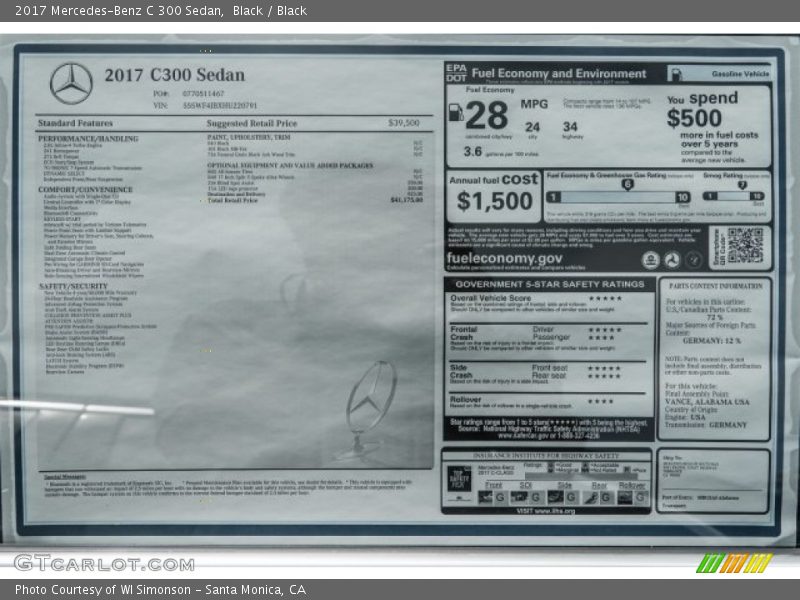Viewport: 800px width, 600px height.
Task: Click the photo courtesy caption at bottom
Action: point(160,590)
